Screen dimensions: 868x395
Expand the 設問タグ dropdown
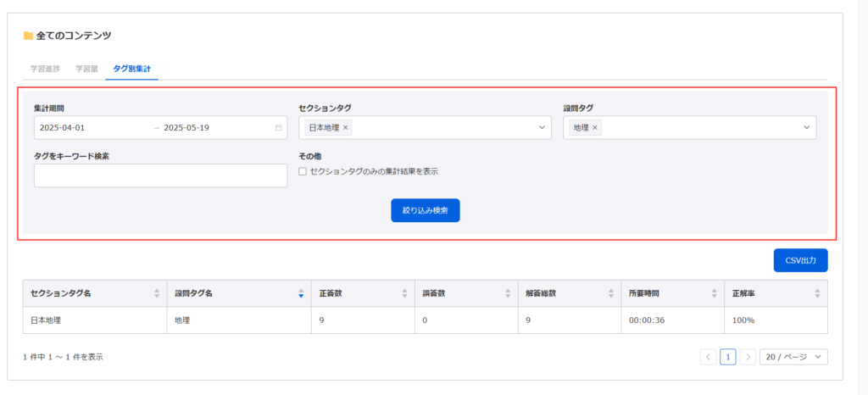pos(806,128)
